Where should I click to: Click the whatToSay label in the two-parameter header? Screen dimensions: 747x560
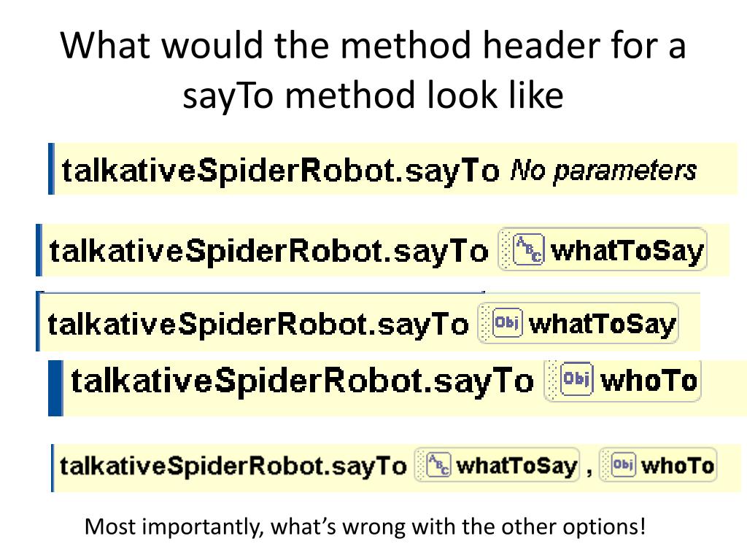(516, 465)
